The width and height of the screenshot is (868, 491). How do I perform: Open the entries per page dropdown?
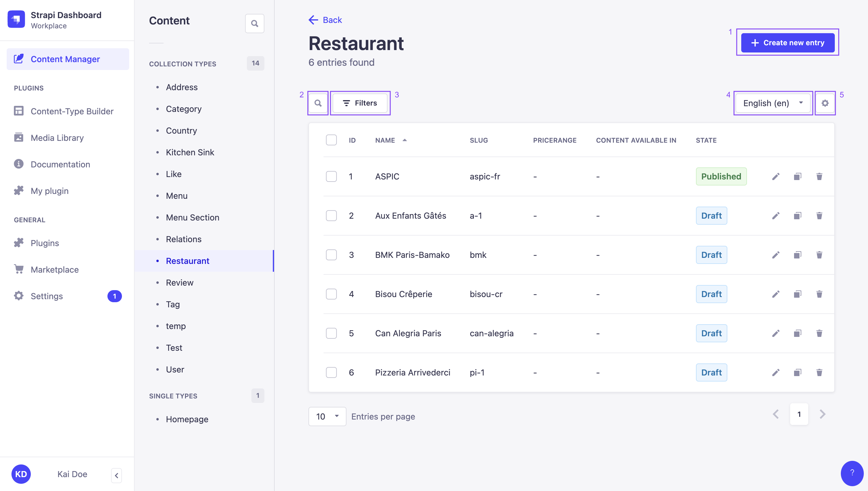click(x=327, y=416)
